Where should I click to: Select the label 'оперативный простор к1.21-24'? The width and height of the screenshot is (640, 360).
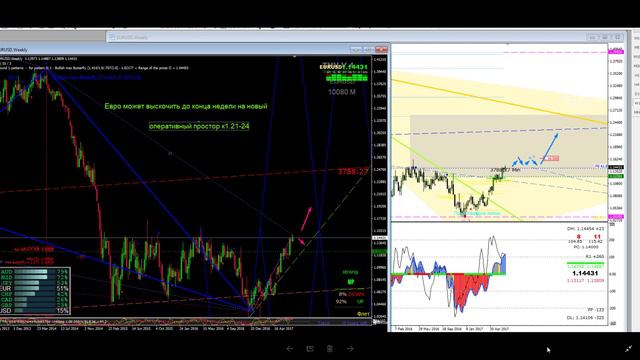point(199,126)
